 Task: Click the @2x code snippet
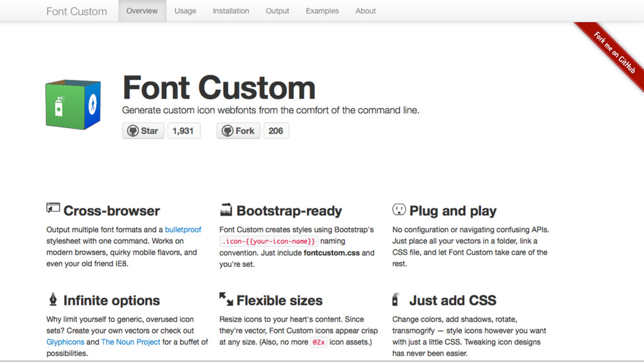click(x=319, y=342)
